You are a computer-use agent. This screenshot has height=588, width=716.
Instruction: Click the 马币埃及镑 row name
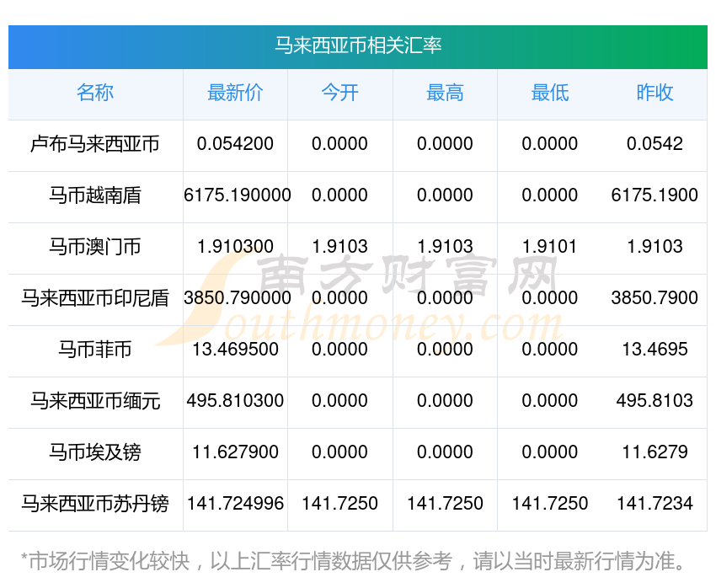click(x=95, y=452)
